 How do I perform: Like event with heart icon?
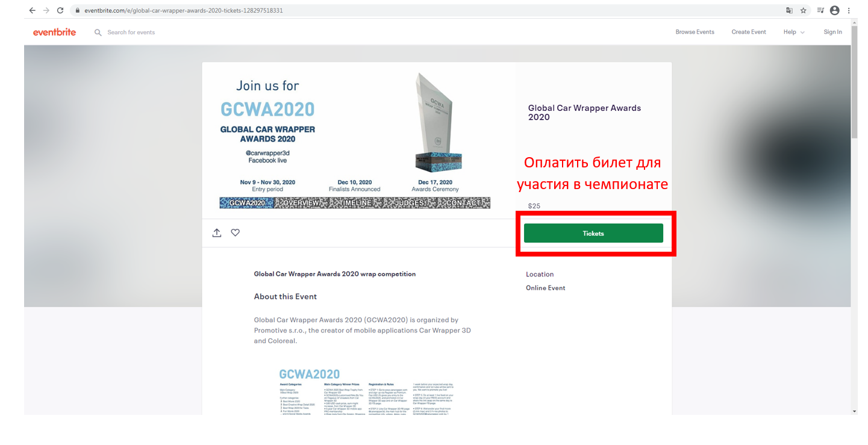[x=236, y=232]
